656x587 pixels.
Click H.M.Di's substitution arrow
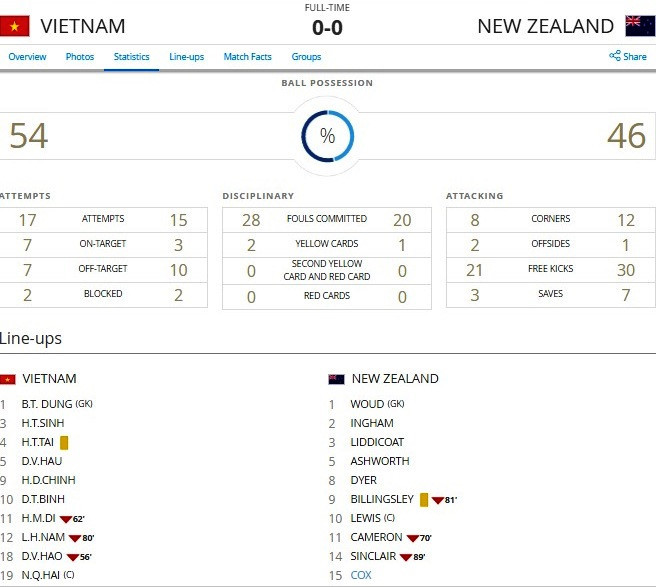tap(65, 518)
